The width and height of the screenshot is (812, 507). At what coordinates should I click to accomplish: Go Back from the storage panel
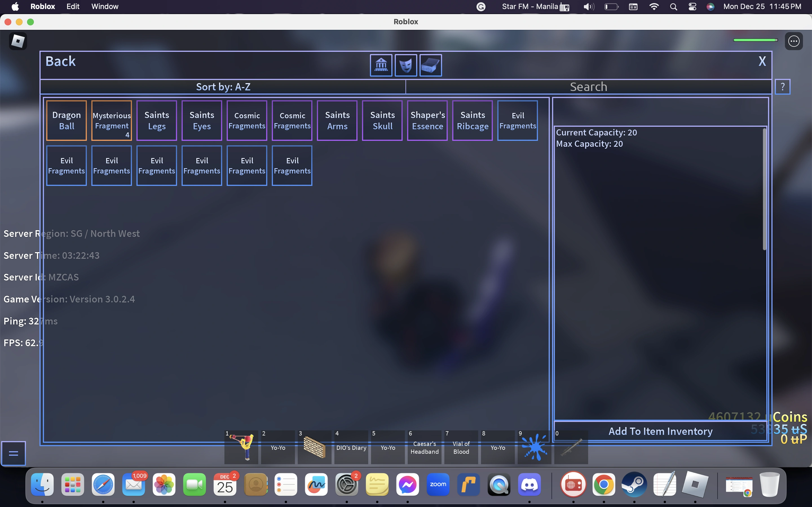coord(60,61)
